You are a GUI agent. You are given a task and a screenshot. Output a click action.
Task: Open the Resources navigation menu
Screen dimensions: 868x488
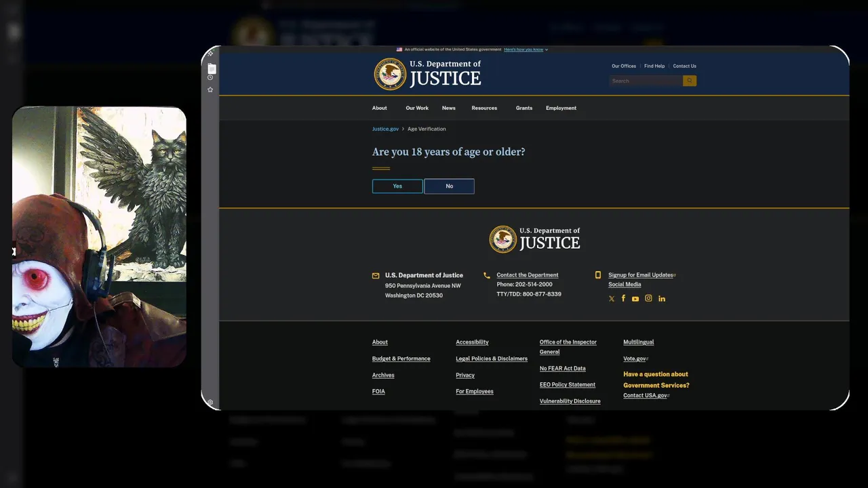point(484,108)
